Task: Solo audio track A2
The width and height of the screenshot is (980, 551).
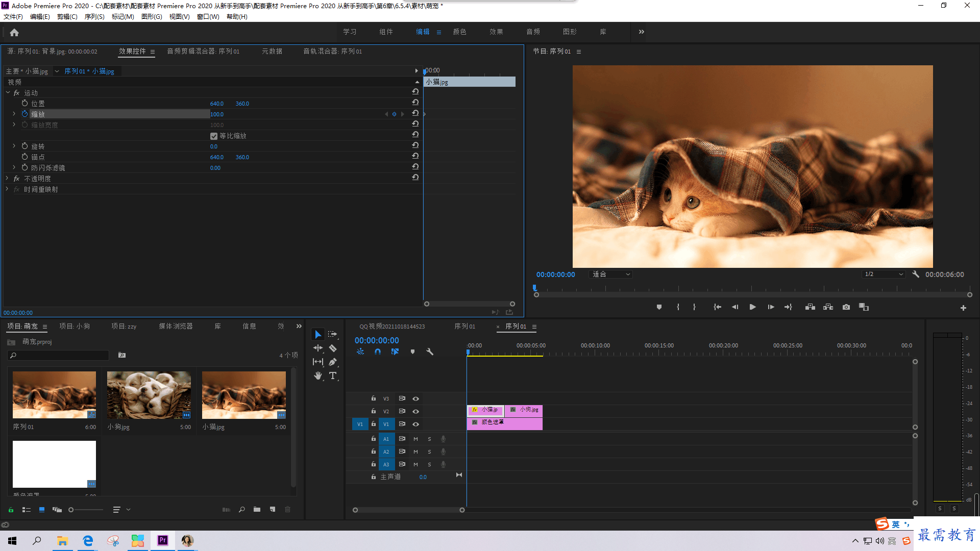Action: pyautogui.click(x=429, y=452)
